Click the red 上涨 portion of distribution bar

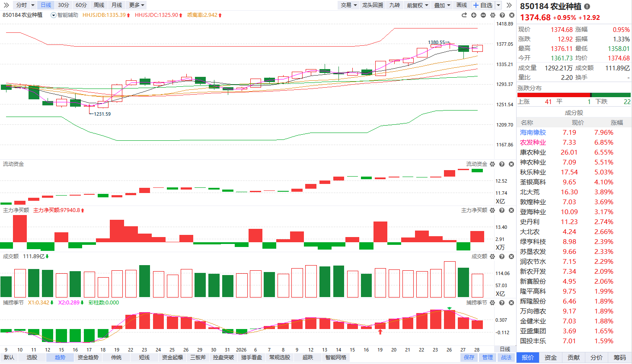[553, 95]
